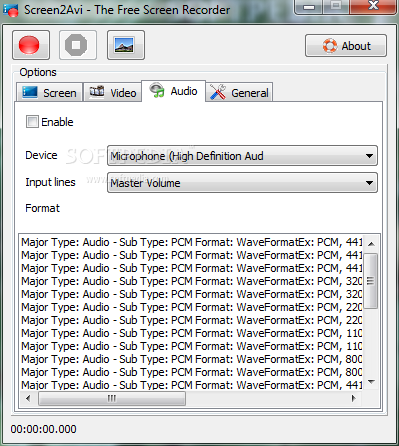Select the first PCM 220 format row
The image size is (399, 446).
(x=192, y=307)
